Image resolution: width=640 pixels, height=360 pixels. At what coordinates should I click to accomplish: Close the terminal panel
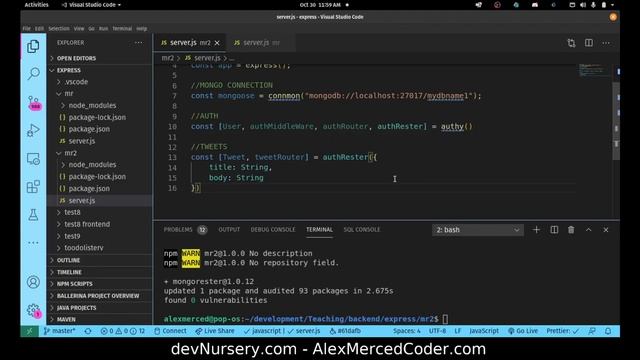(x=606, y=230)
